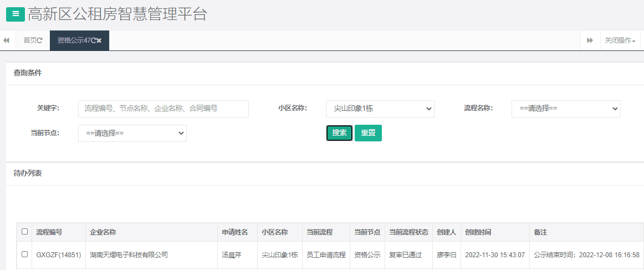Open the 小区名称 dropdown showing 尖山印象1栋
Image resolution: width=644 pixels, height=270 pixels.
[x=380, y=109]
